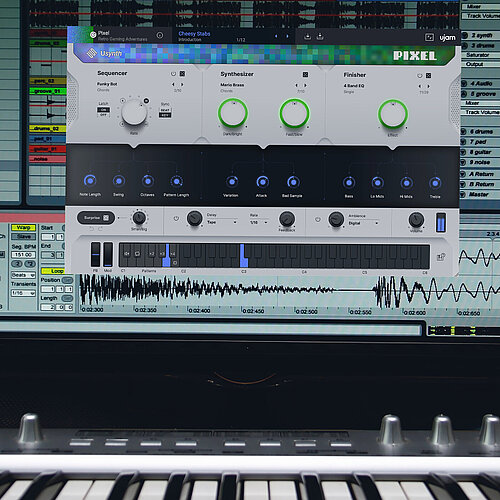Click the PB pitch bend strip

click(95, 254)
